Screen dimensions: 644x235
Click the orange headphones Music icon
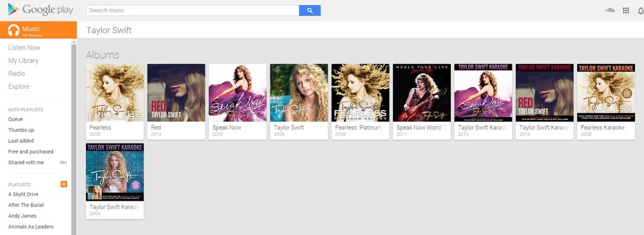pos(14,30)
